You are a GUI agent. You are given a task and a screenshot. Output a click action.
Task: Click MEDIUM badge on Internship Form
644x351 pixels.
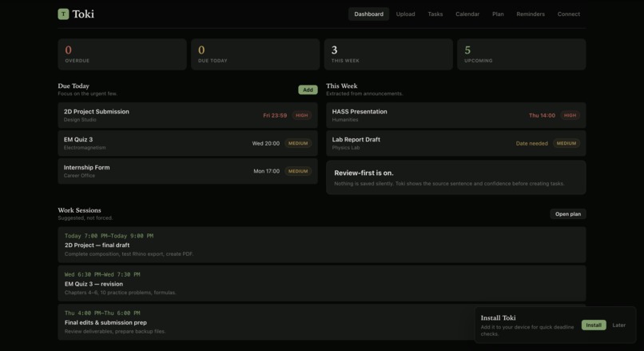point(298,171)
